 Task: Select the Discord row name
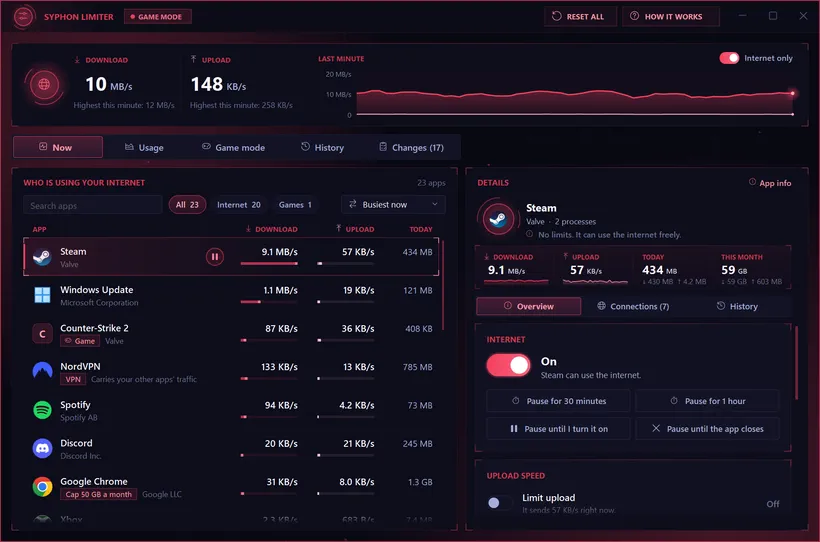(76, 443)
